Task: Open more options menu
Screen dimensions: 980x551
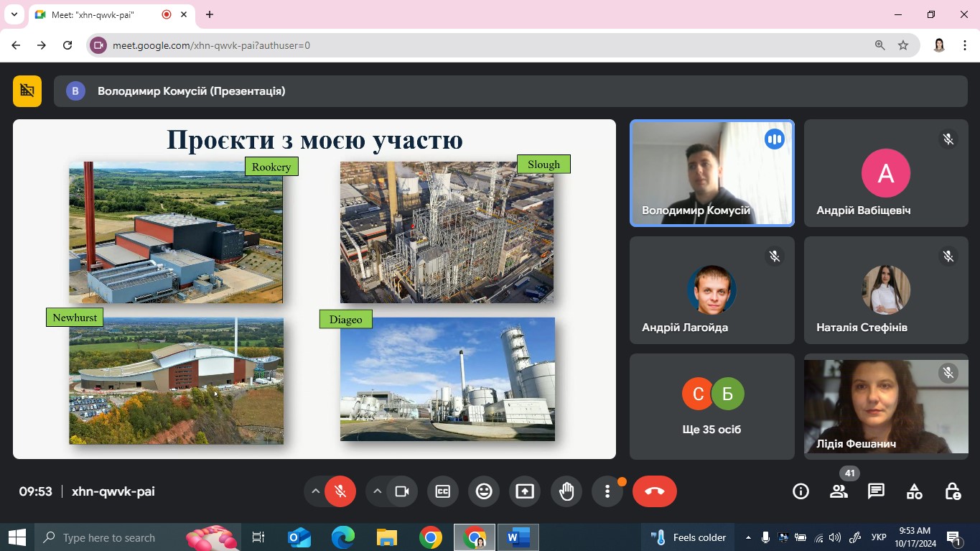Action: (x=607, y=491)
